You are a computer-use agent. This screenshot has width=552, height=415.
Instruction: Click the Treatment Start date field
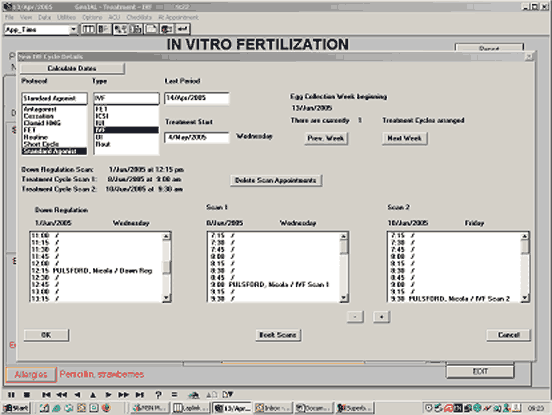pos(197,138)
